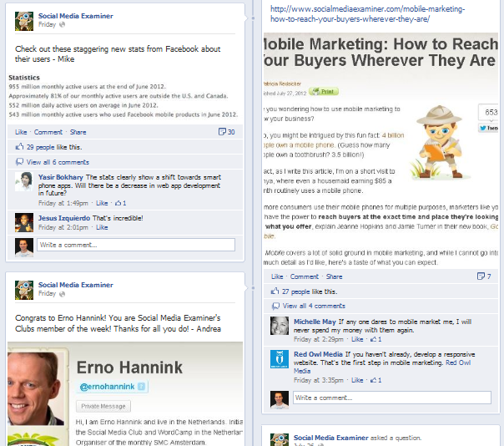Open Erno Hannink's profile photo

click(34, 388)
